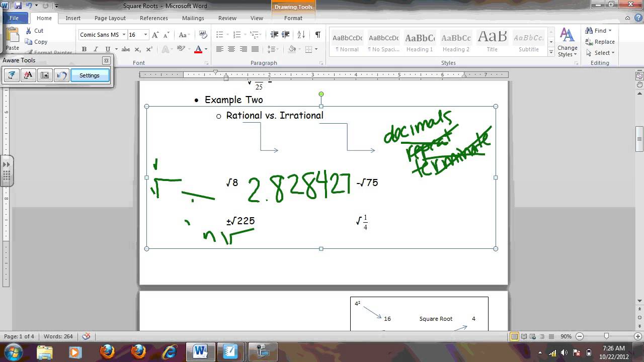The height and width of the screenshot is (362, 644).
Task: Apply strikethrough formatting
Action: 126,49
